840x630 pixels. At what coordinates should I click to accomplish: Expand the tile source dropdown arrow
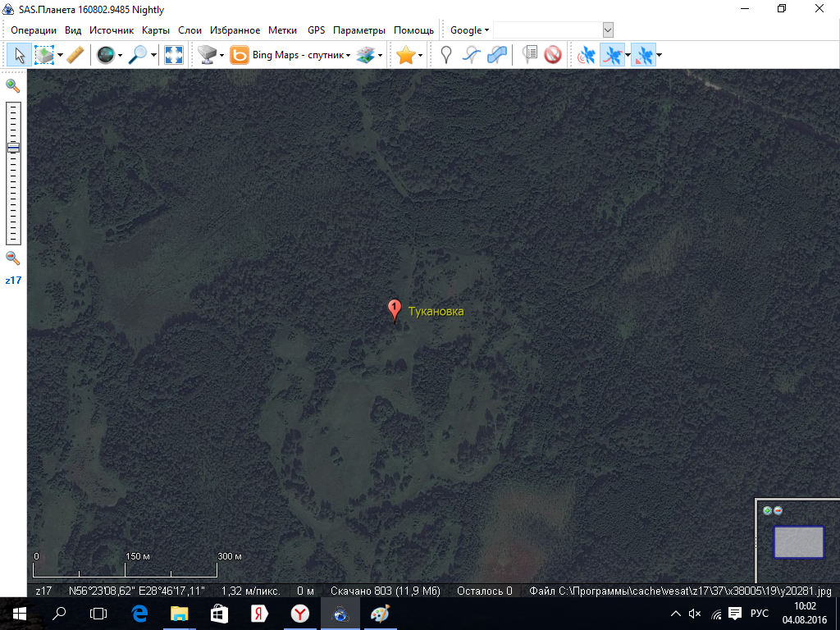click(x=221, y=55)
